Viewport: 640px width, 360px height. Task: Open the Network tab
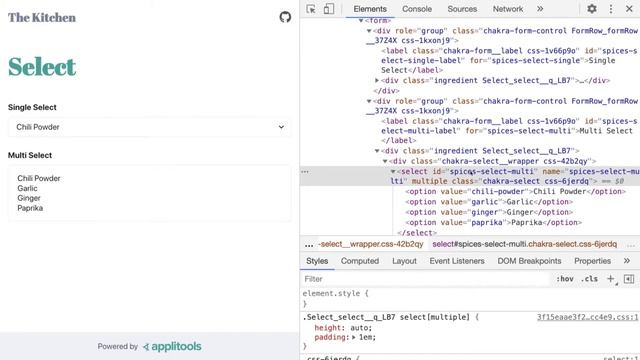pos(508,9)
